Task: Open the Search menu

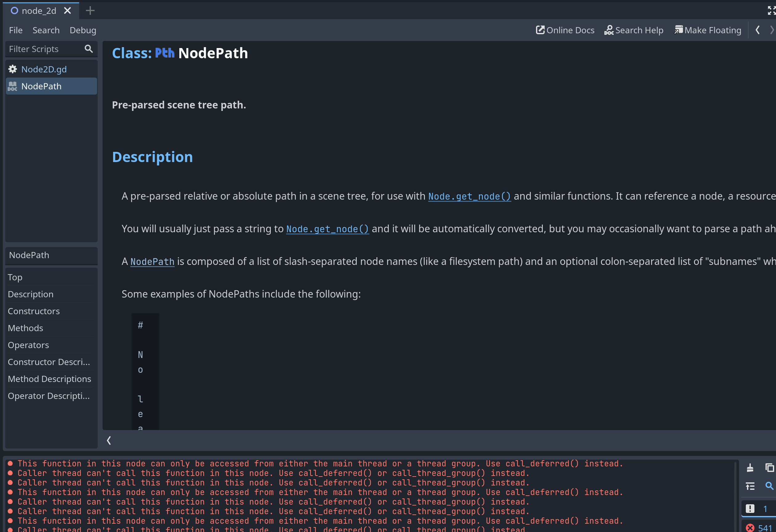Action: pos(46,30)
